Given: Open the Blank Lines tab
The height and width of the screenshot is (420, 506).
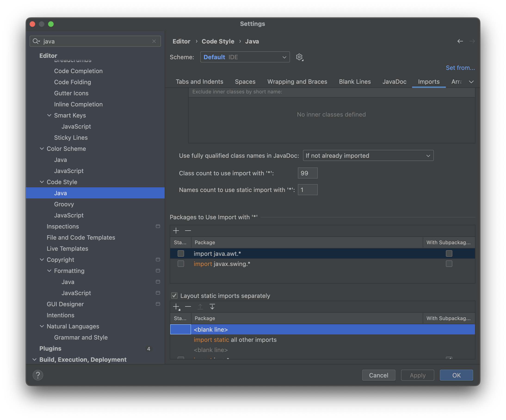Looking at the screenshot, I should coord(355,82).
